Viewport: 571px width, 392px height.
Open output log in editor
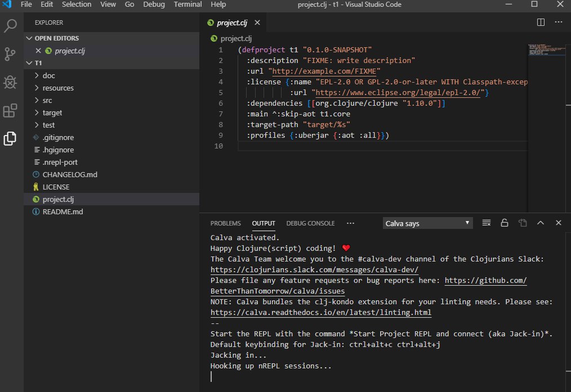pos(523,223)
